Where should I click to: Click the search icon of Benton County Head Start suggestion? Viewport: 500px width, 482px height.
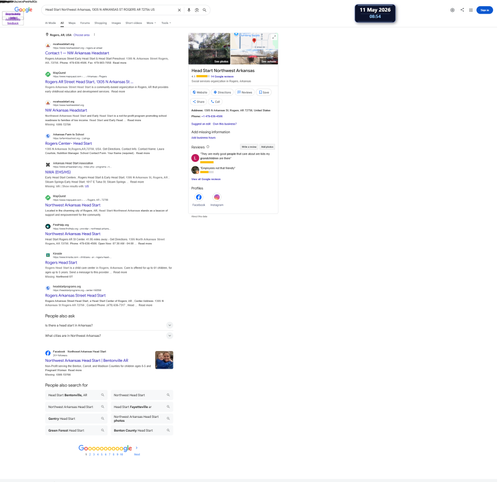coord(168,430)
